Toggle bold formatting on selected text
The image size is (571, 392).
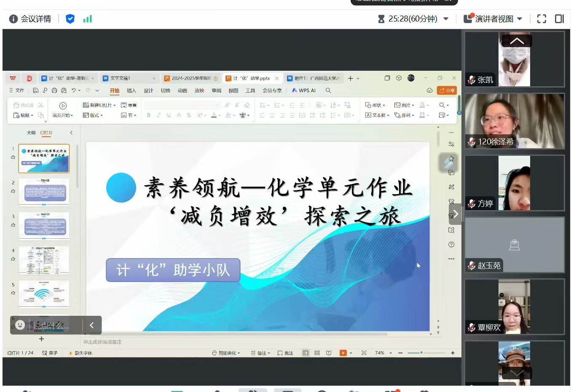pyautogui.click(x=148, y=115)
